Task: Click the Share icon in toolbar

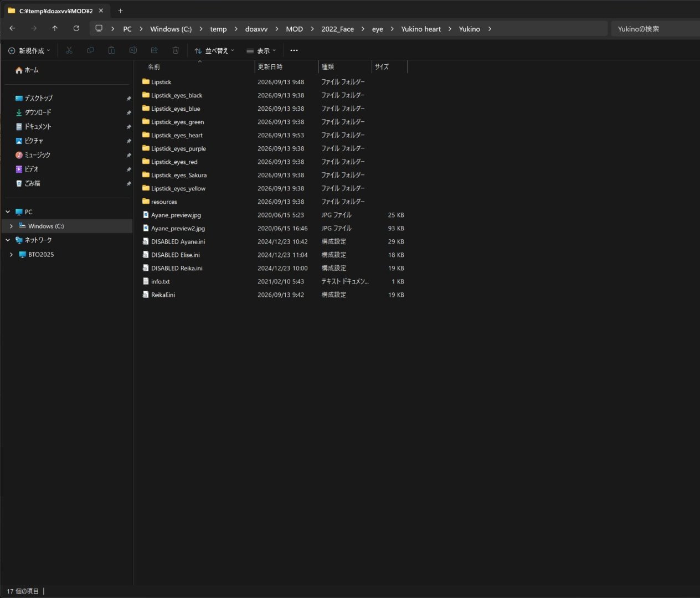Action: [155, 50]
